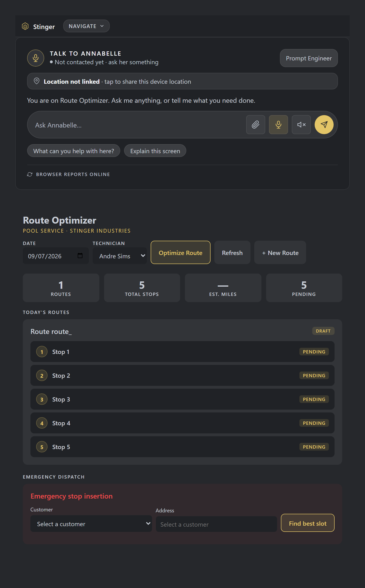Click the "Route route_" title
This screenshot has width=365, height=588.
(51, 332)
